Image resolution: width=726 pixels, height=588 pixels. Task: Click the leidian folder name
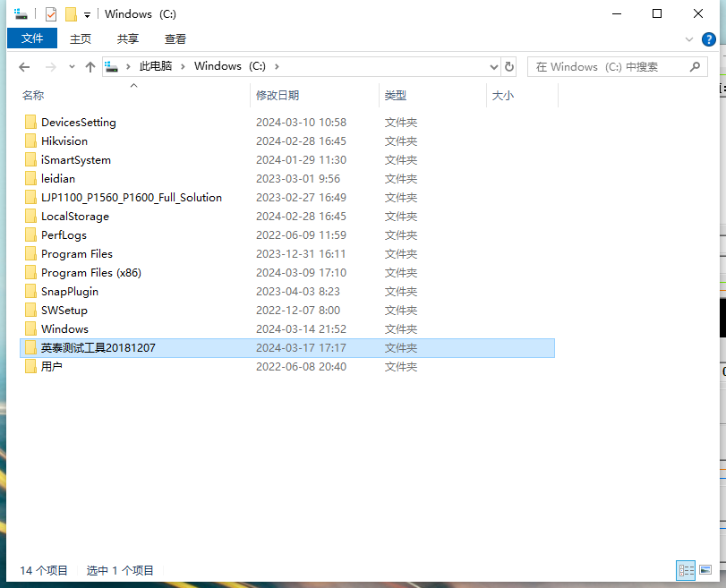point(58,178)
